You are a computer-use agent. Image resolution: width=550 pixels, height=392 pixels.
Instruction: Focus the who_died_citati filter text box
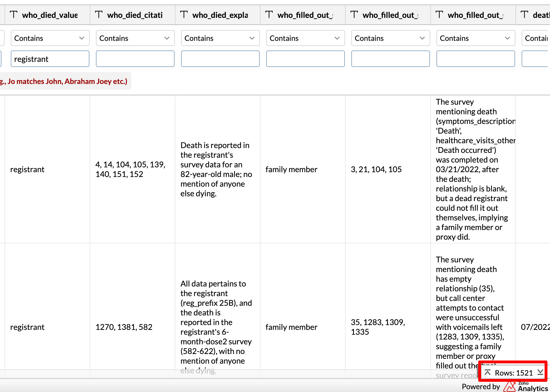(x=135, y=59)
